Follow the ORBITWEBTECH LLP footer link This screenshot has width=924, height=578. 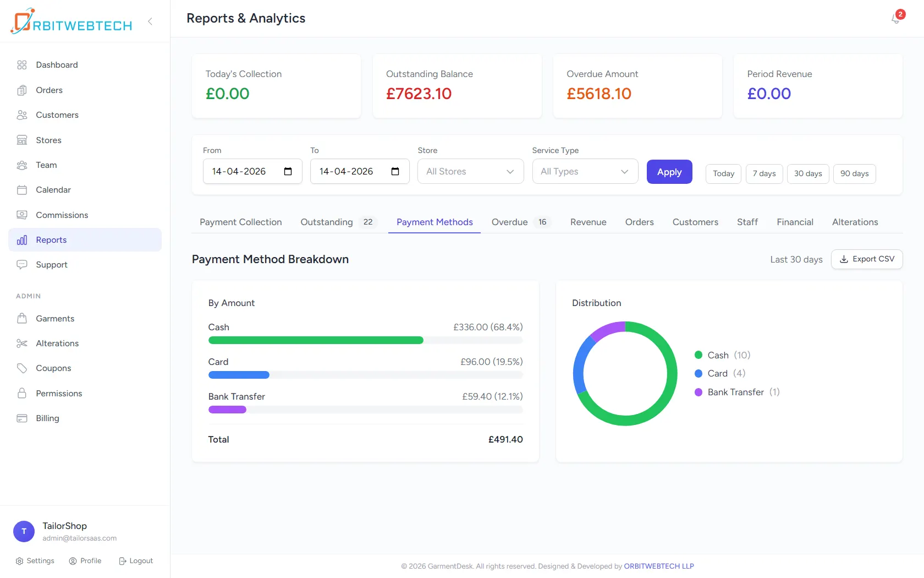point(659,566)
